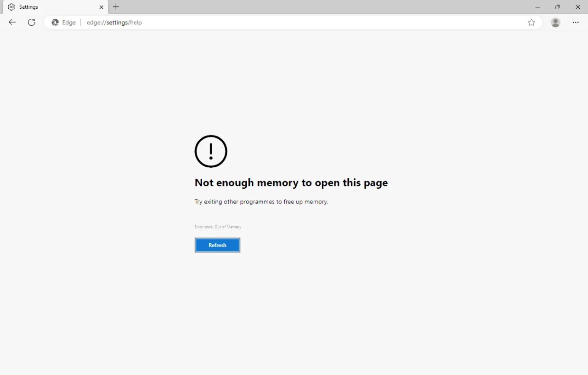Click the large exclamation warning icon
Screen dimensions: 588x375
211,151
